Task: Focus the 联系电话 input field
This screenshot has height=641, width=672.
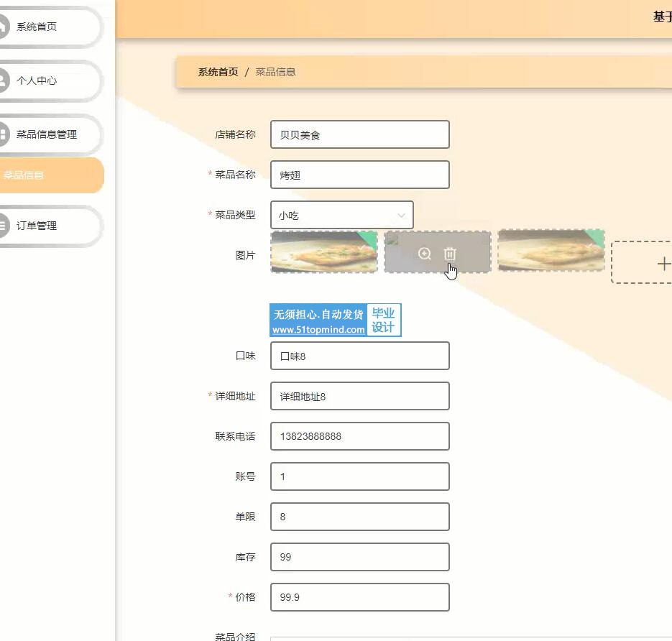Action: [x=360, y=436]
